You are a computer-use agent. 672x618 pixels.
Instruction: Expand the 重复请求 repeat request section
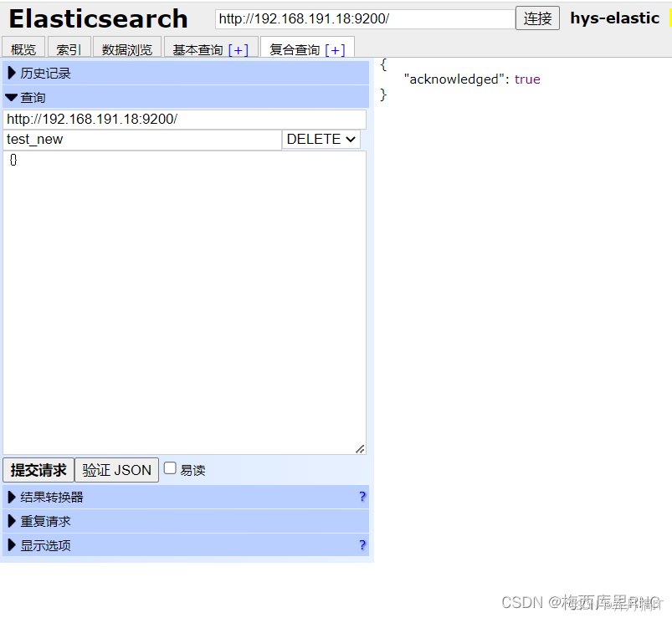click(x=186, y=521)
